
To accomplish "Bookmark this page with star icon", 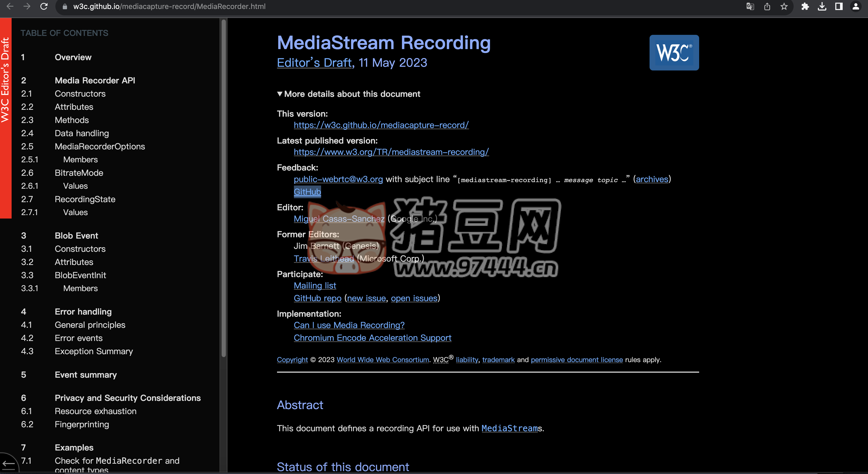I will [x=784, y=6].
